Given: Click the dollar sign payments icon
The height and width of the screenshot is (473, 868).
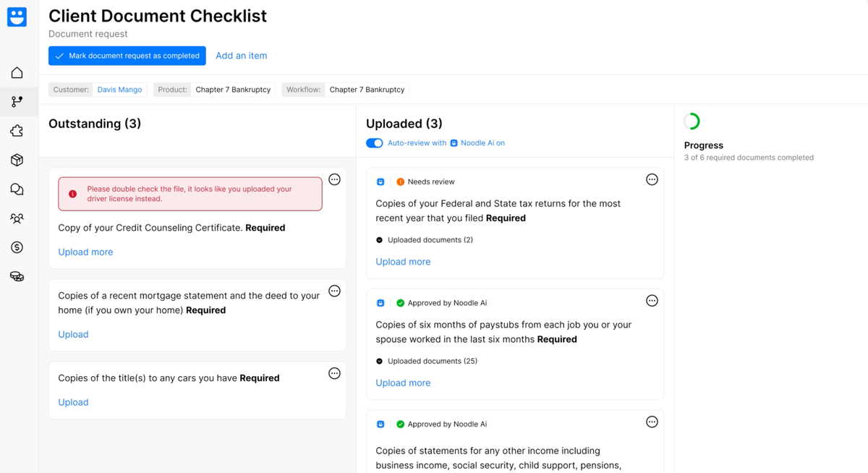Looking at the screenshot, I should (17, 247).
